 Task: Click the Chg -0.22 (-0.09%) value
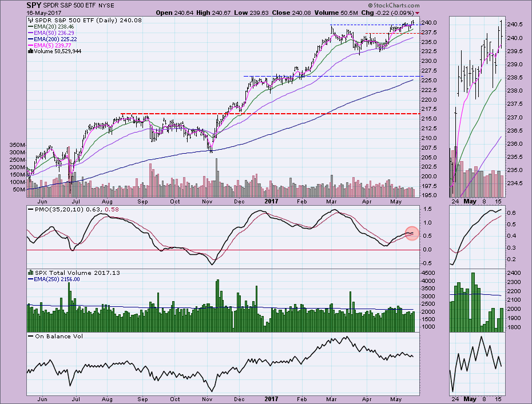tap(387, 13)
